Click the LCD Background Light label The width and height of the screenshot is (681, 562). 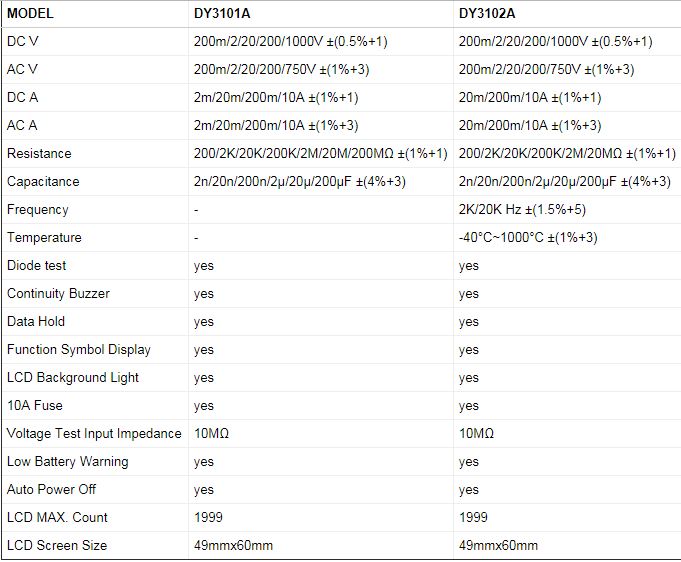click(x=73, y=378)
